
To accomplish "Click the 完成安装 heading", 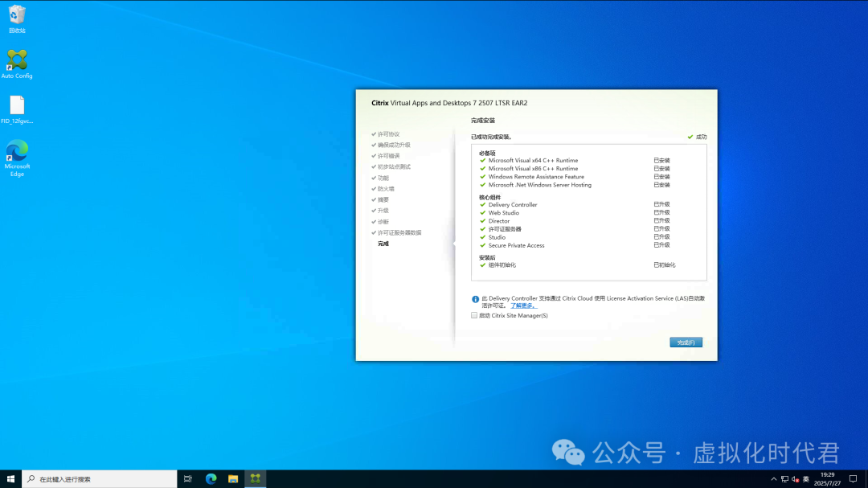I will coord(483,121).
